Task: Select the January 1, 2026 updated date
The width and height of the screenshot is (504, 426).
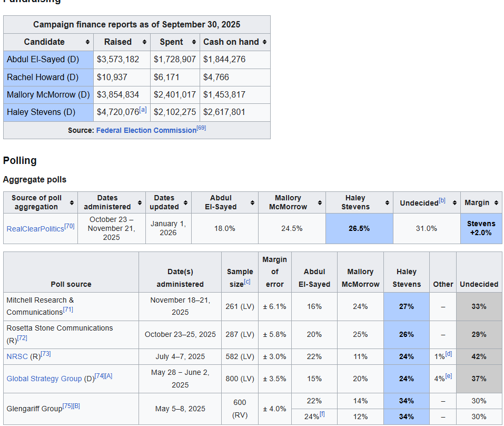Action: tap(169, 228)
